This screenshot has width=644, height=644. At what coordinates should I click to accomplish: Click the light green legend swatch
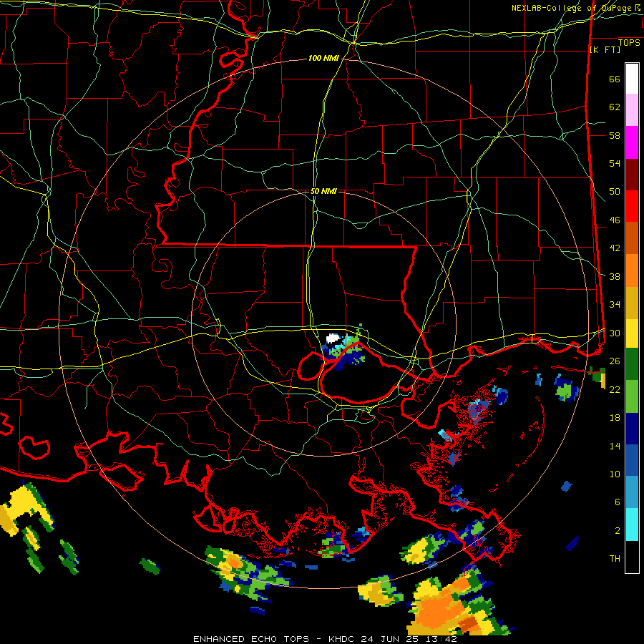[632, 396]
